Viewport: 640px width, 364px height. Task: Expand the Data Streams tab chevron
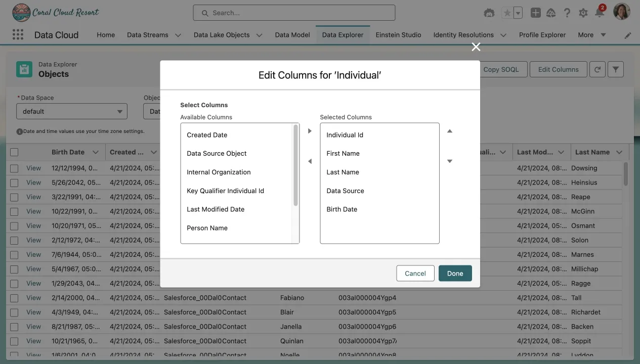[x=178, y=35]
